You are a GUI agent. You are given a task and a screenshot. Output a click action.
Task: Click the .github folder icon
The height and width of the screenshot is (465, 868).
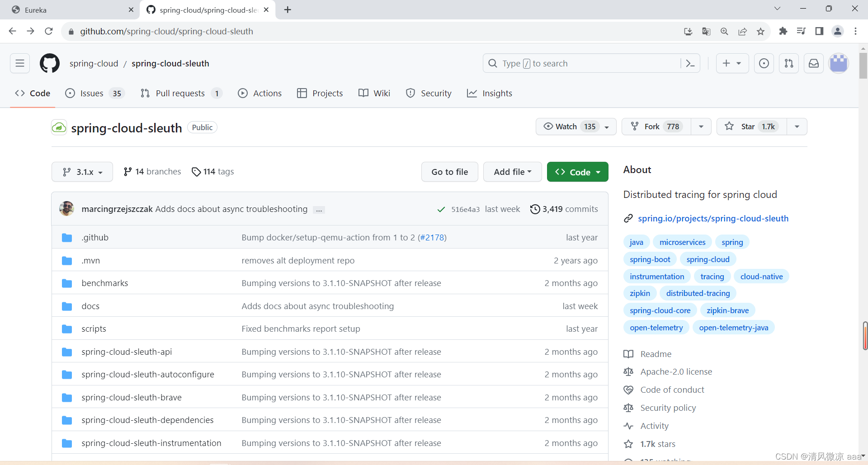pos(67,238)
